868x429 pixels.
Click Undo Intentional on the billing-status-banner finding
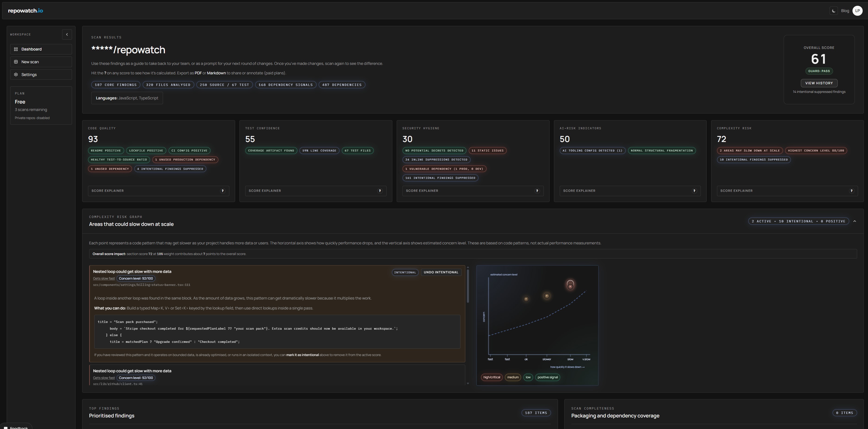(x=441, y=272)
